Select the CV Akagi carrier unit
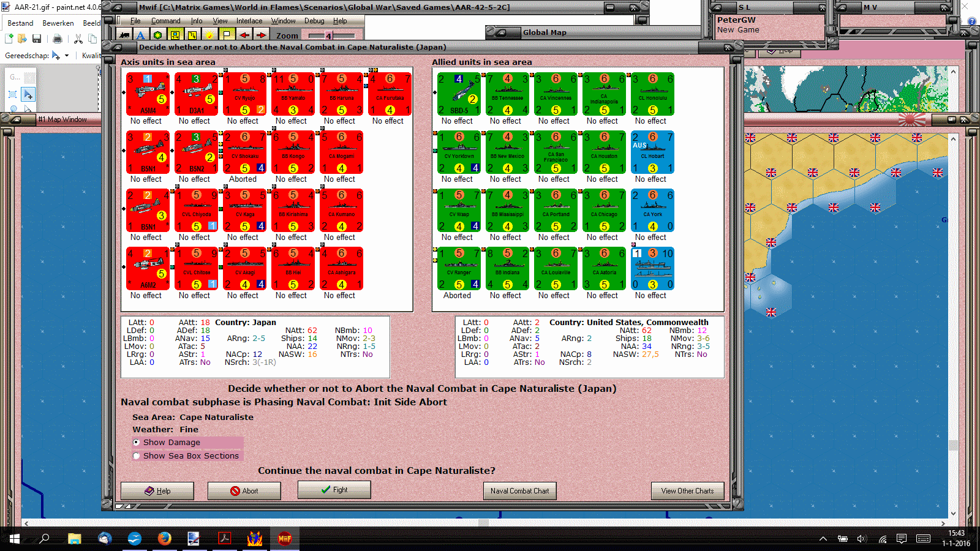Screen dimensions: 980x551 244,268
